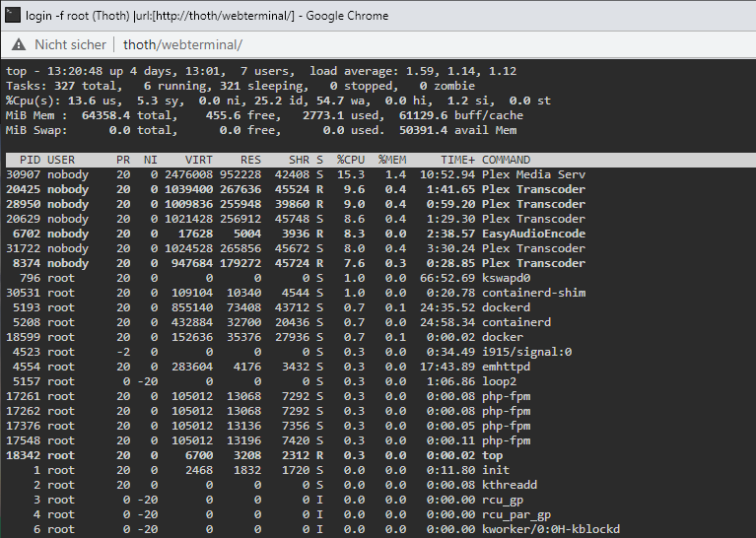Click the 952228 RES value
This screenshot has height=538, width=756.
241,174
